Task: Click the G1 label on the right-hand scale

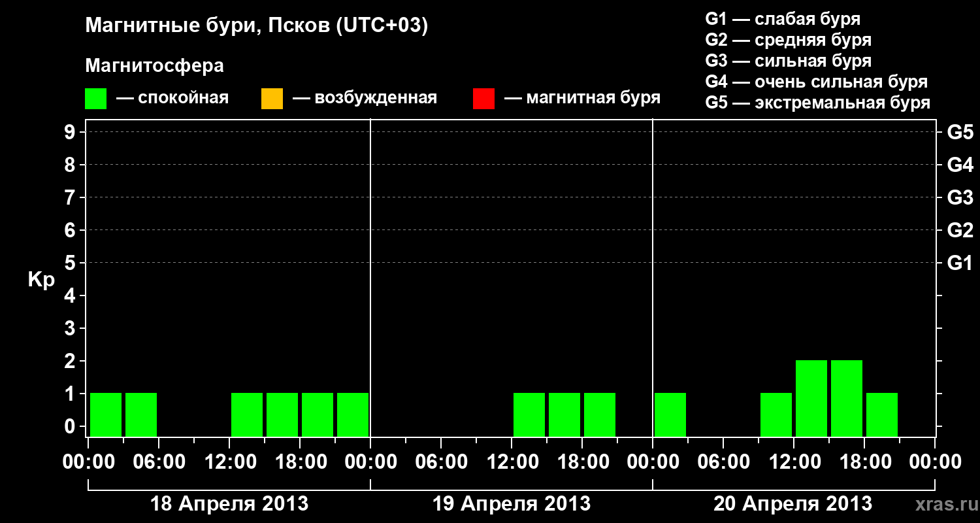Action: [x=960, y=263]
